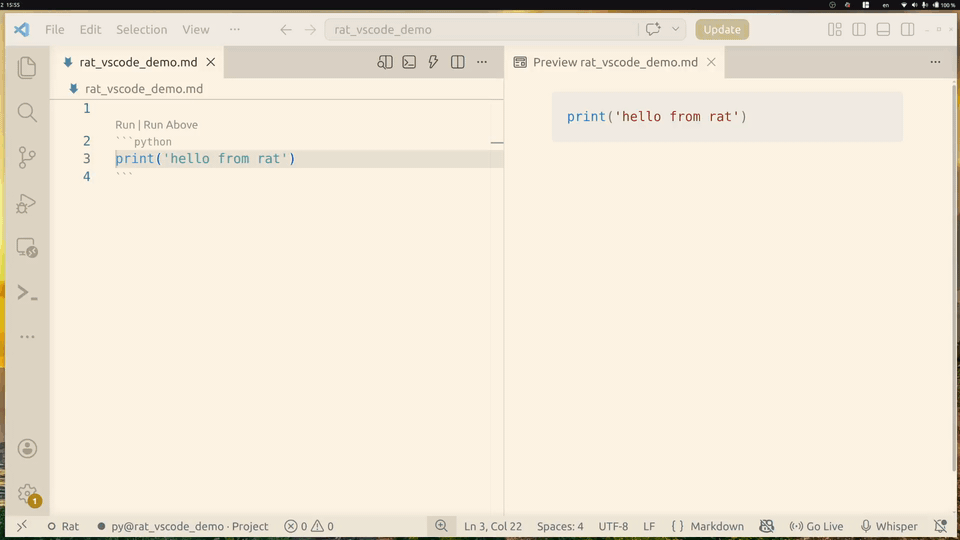Open the File menu
Screen dimensions: 960x540
pyautogui.click(x=54, y=29)
